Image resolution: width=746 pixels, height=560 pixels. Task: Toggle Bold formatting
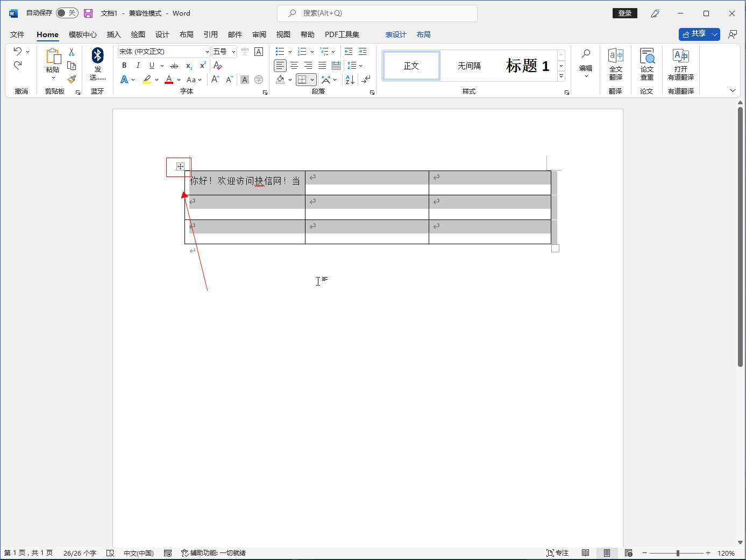coord(124,66)
